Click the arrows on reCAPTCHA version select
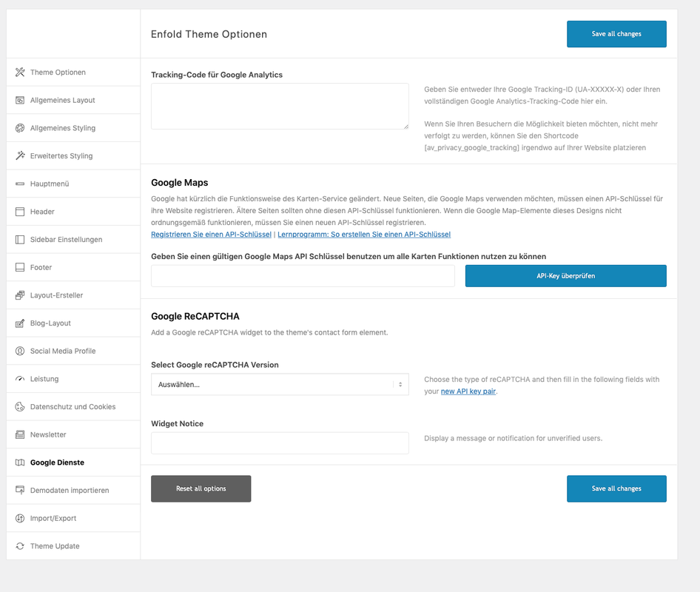Viewport: 700px width, 592px height. click(400, 384)
